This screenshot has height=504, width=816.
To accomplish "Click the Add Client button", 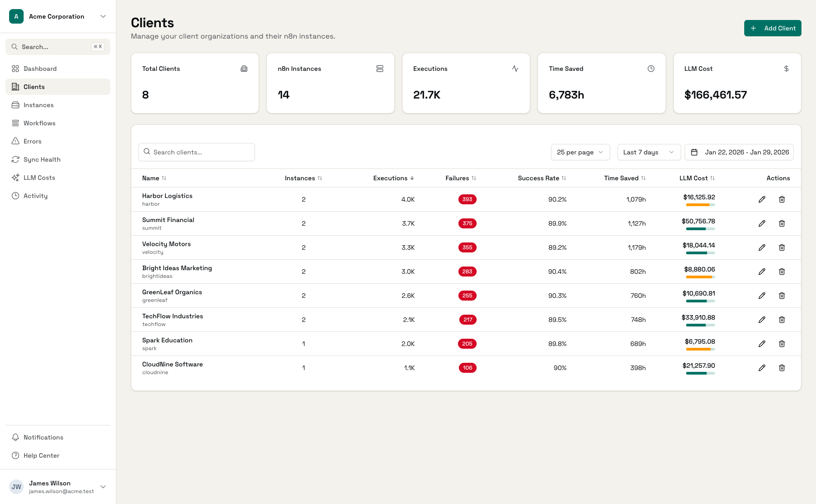I will pos(772,28).
